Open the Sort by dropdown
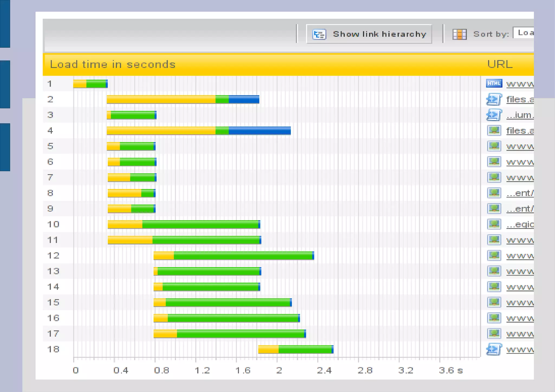555x392 pixels. tap(524, 33)
